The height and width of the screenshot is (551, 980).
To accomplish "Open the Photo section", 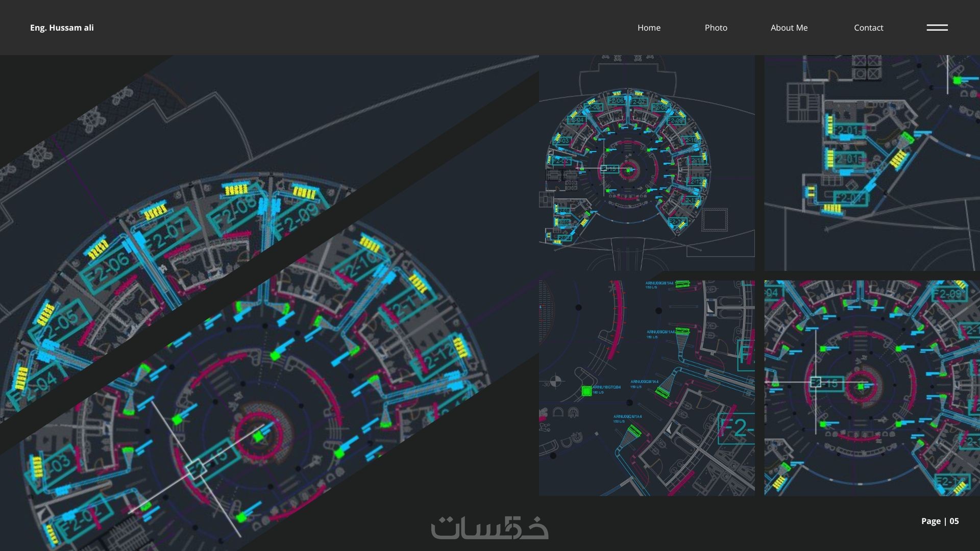I will [x=716, y=28].
